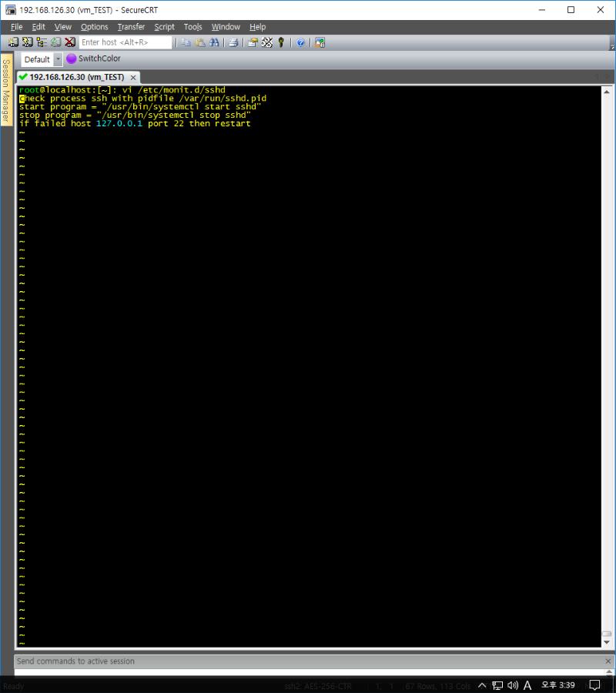The height and width of the screenshot is (693, 616).
Task: Open the Transfer menu
Action: 131,27
